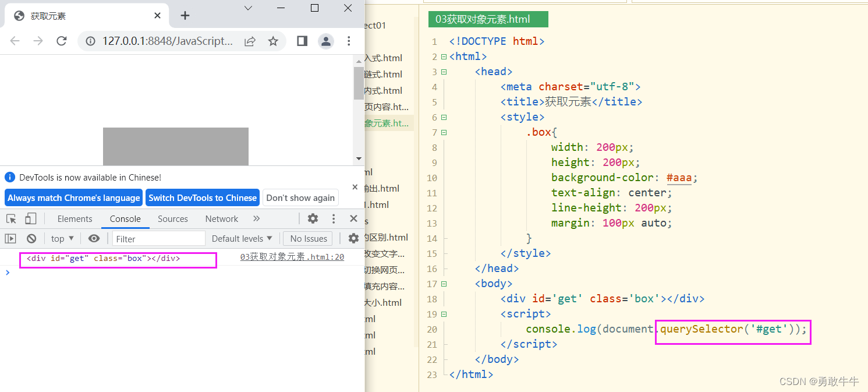868x392 pixels.
Task: Go forward in Chrome browser
Action: [38, 41]
